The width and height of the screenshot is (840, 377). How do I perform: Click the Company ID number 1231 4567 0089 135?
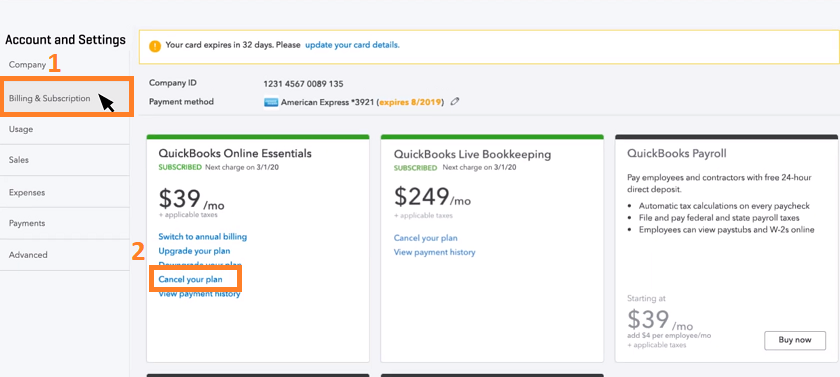[303, 84]
